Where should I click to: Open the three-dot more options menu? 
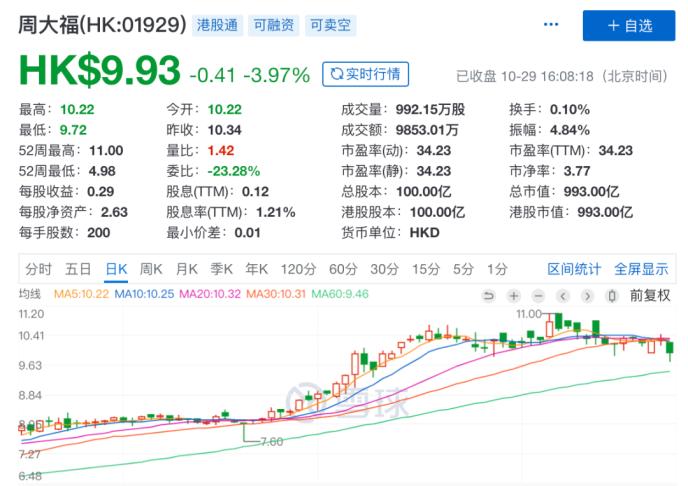click(551, 25)
